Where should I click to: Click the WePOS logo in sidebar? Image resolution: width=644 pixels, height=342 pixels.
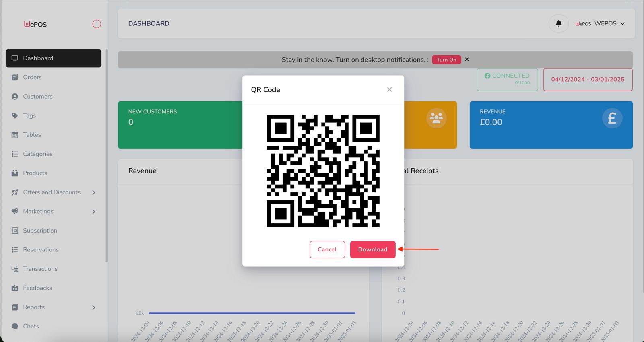point(35,24)
